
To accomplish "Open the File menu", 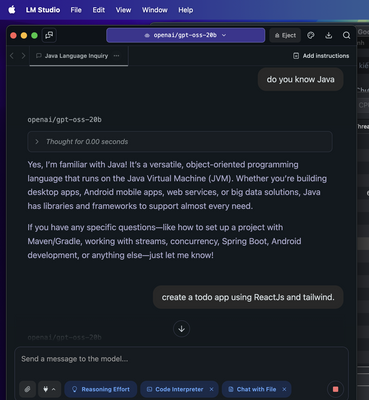I will [x=76, y=10].
